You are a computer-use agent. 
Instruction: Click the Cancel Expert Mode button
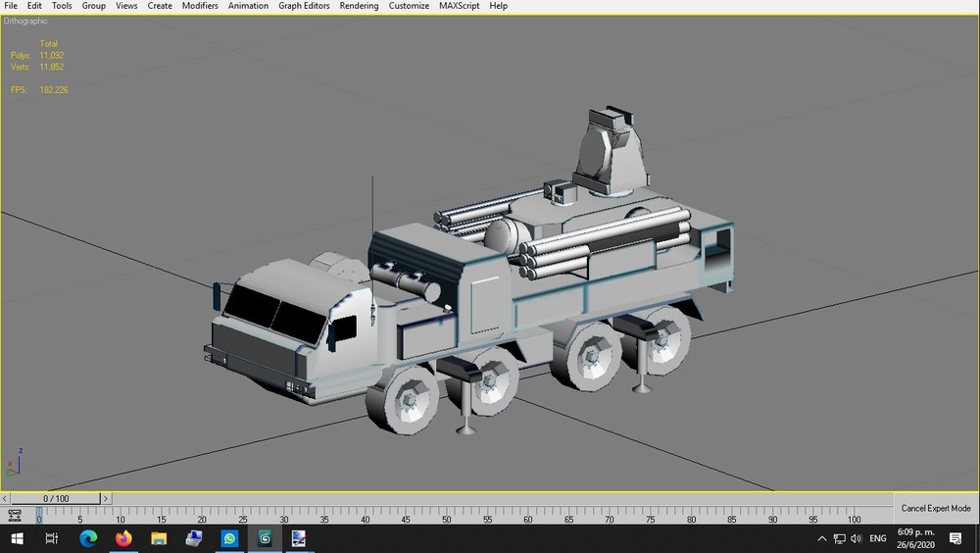pyautogui.click(x=936, y=508)
